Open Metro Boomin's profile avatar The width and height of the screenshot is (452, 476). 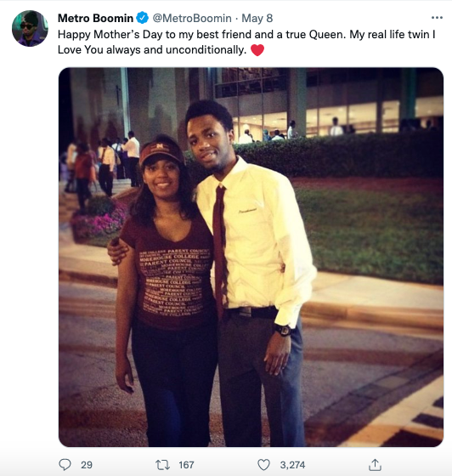[x=30, y=28]
